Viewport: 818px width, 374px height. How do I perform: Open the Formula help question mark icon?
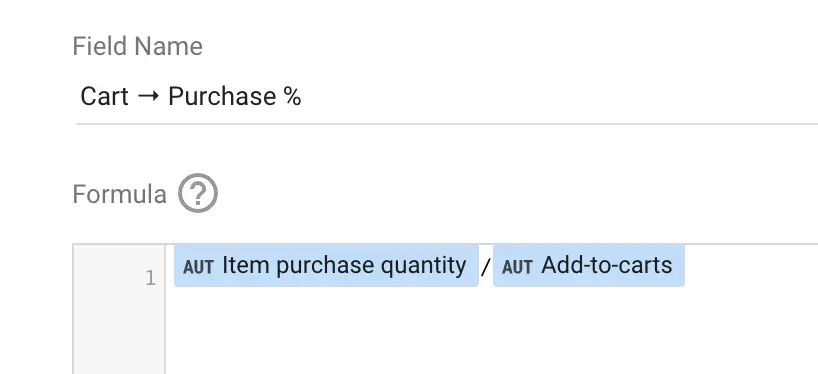pyautogui.click(x=198, y=193)
